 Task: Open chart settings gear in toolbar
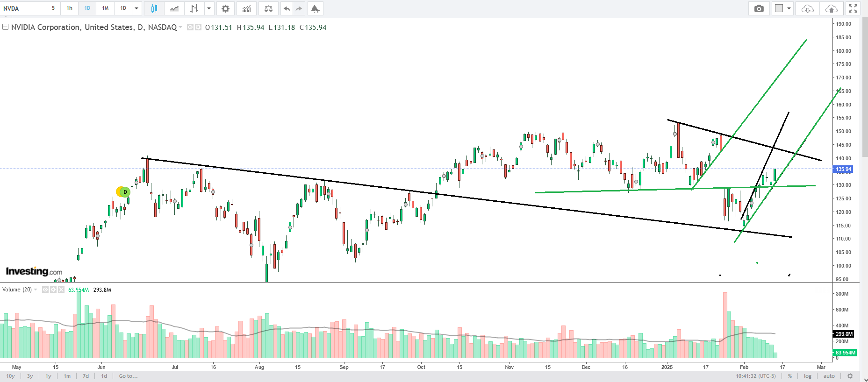click(225, 8)
